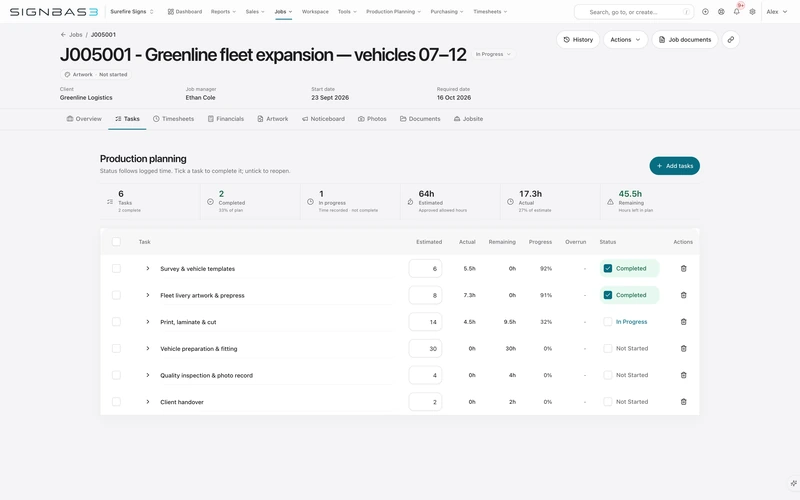Screen dimensions: 800x500
Task: Expand Fleet livery artwork & prepress task
Action: click(147, 295)
